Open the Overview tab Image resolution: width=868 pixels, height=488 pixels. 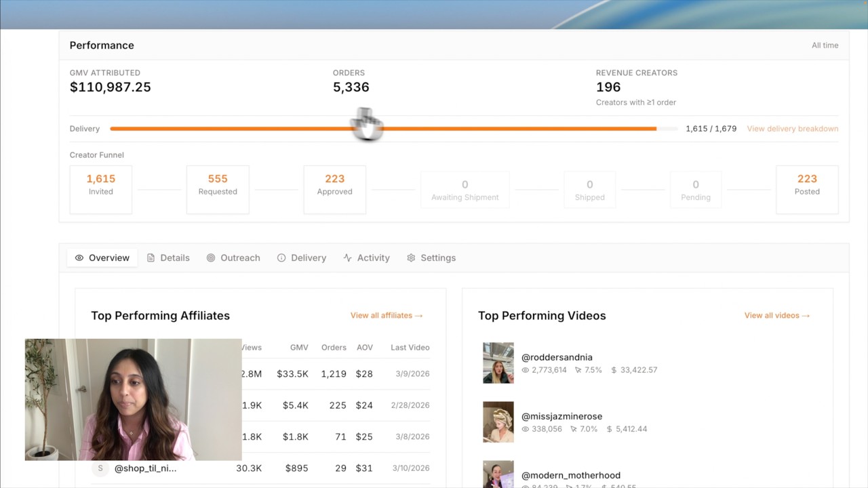click(102, 258)
